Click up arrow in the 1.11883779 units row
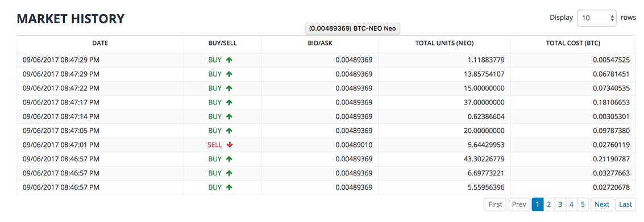 (x=229, y=60)
